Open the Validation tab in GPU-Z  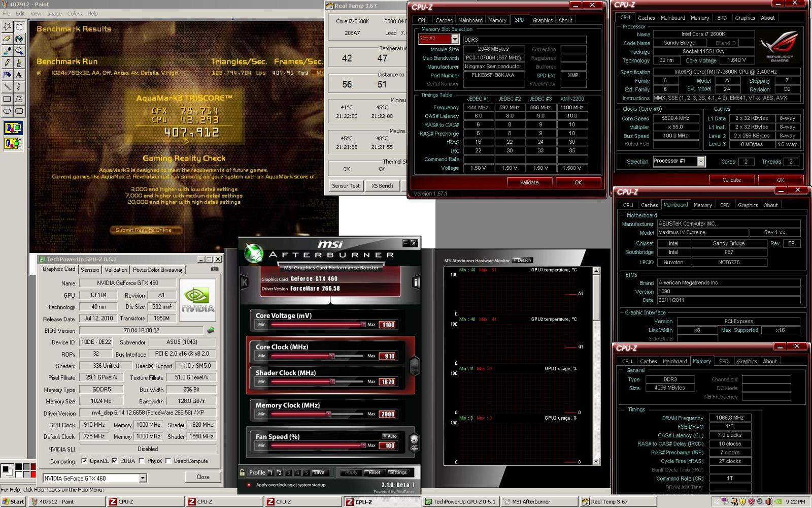point(116,270)
